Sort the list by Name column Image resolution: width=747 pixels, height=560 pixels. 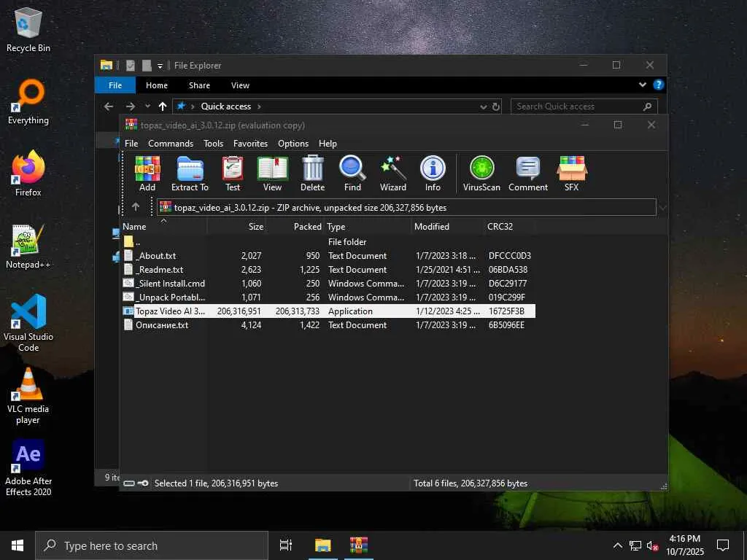(x=163, y=227)
